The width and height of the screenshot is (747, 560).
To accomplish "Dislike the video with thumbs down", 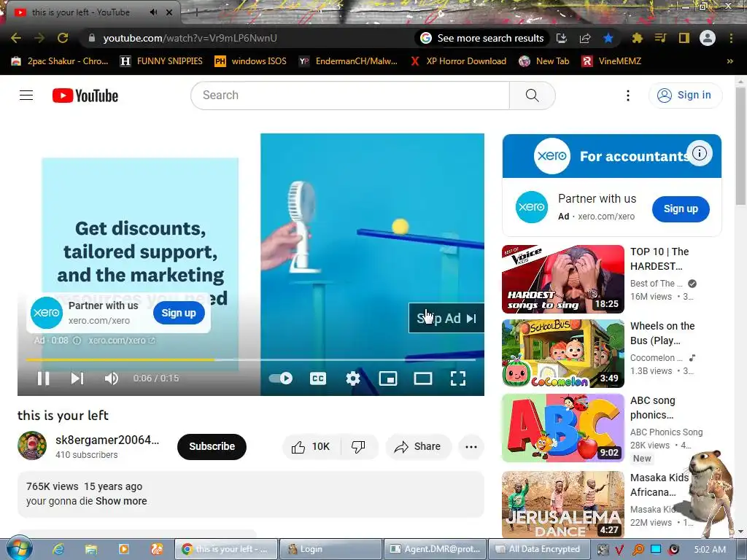I will tap(358, 447).
